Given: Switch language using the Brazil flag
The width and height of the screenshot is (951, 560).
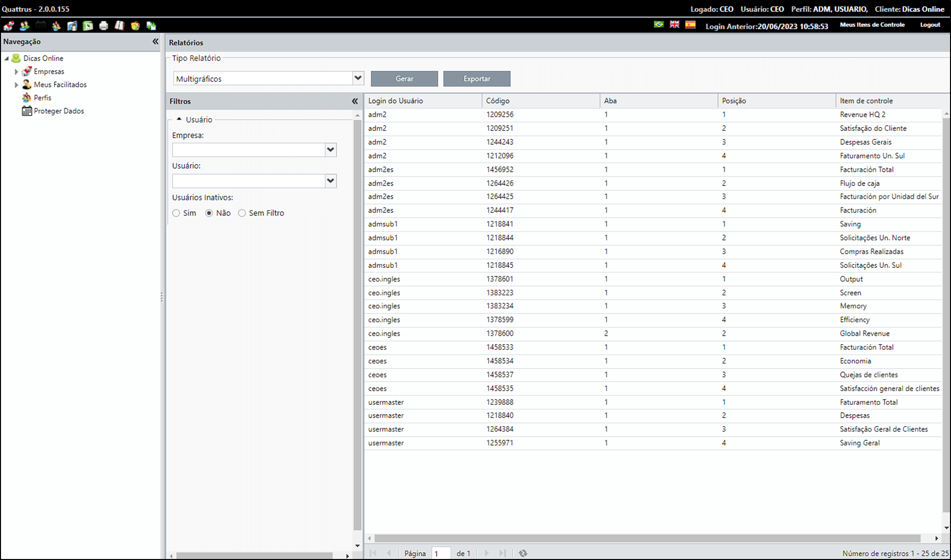Looking at the screenshot, I should click(x=659, y=24).
